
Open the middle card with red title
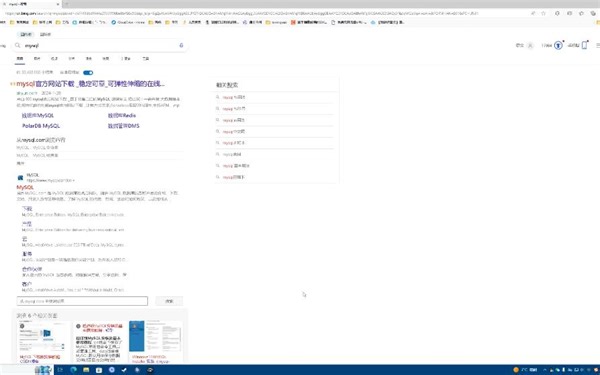99,342
